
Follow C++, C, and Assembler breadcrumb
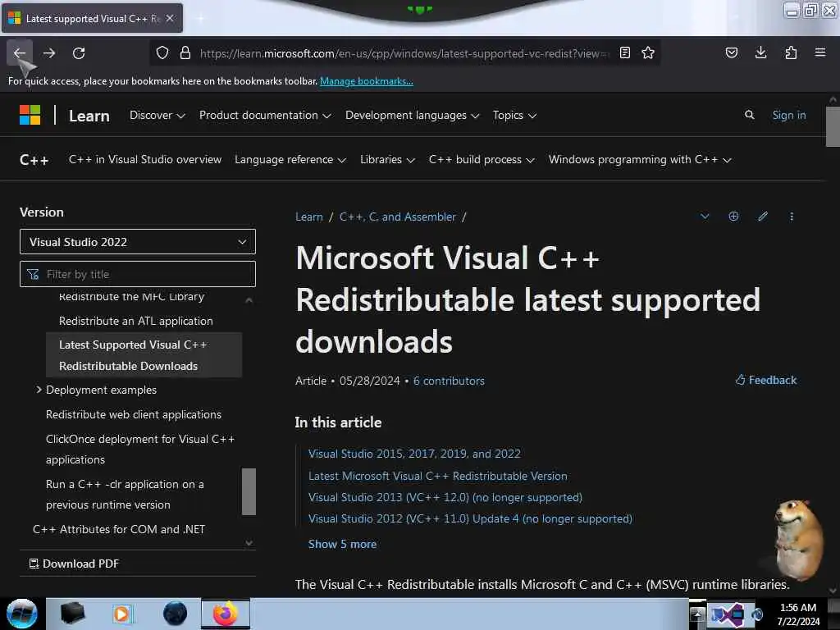398,217
